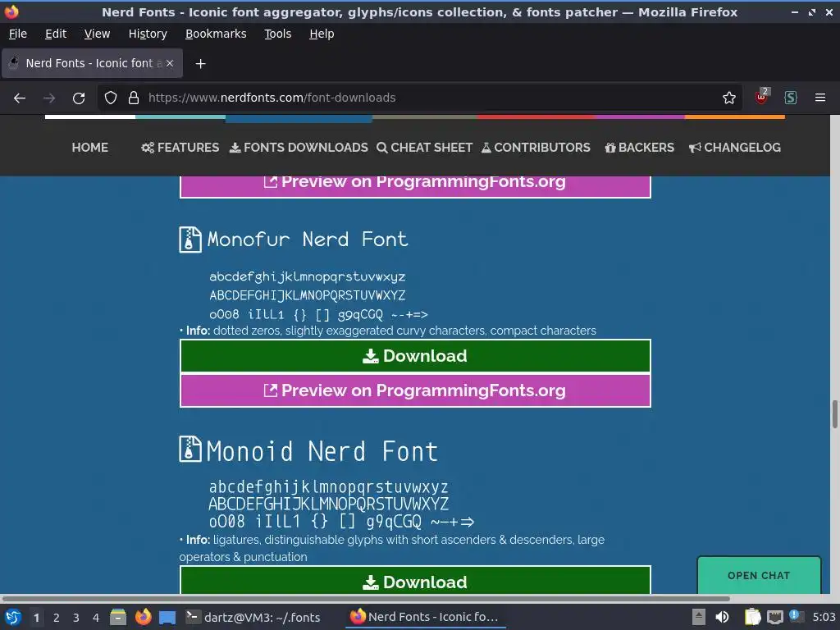
Task: Open the History menu
Action: click(148, 34)
